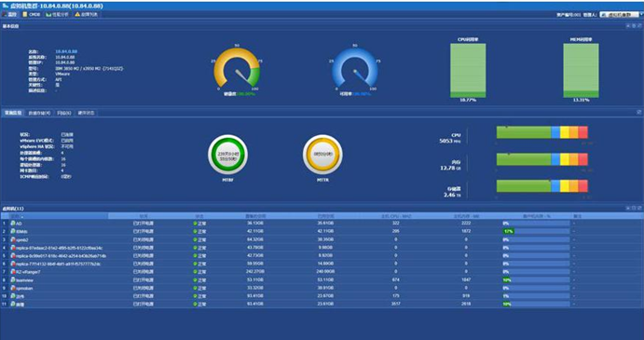Select the first tab in the middle panel
This screenshot has width=644, height=340.
coord(13,113)
